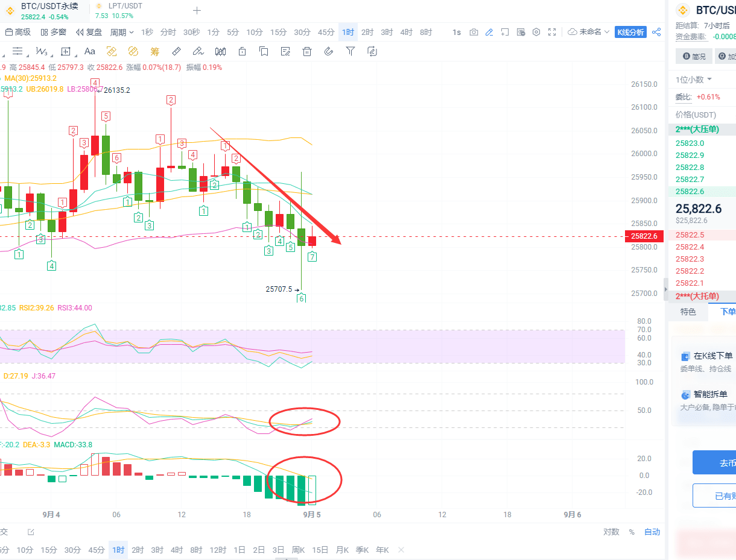This screenshot has height=560, width=736.
Task: Toggle % percentage scale
Action: coord(632,532)
